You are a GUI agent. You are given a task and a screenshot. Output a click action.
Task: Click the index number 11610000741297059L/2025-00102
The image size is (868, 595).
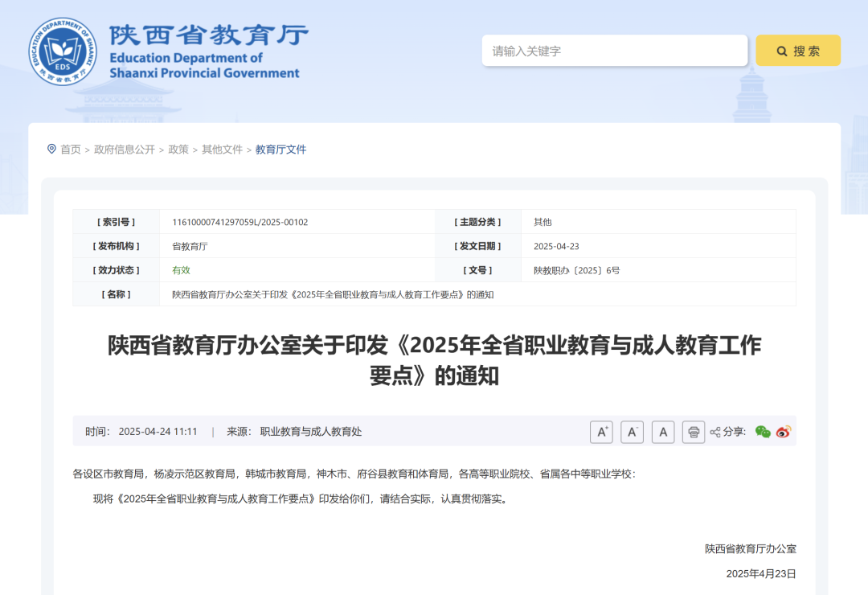[x=240, y=222]
